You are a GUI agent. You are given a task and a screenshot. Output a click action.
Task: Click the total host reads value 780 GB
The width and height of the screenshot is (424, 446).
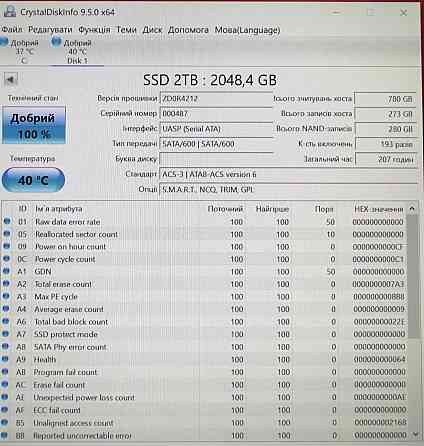click(x=386, y=99)
